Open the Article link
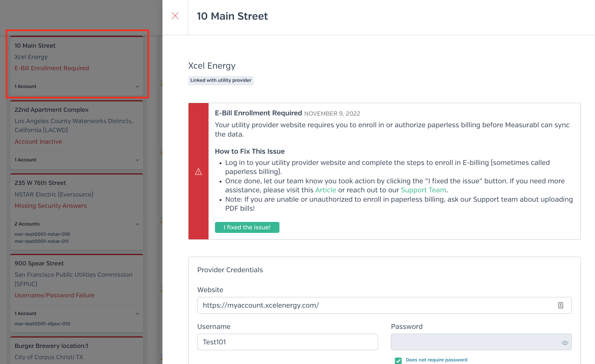Image resolution: width=595 pixels, height=364 pixels. (x=326, y=190)
